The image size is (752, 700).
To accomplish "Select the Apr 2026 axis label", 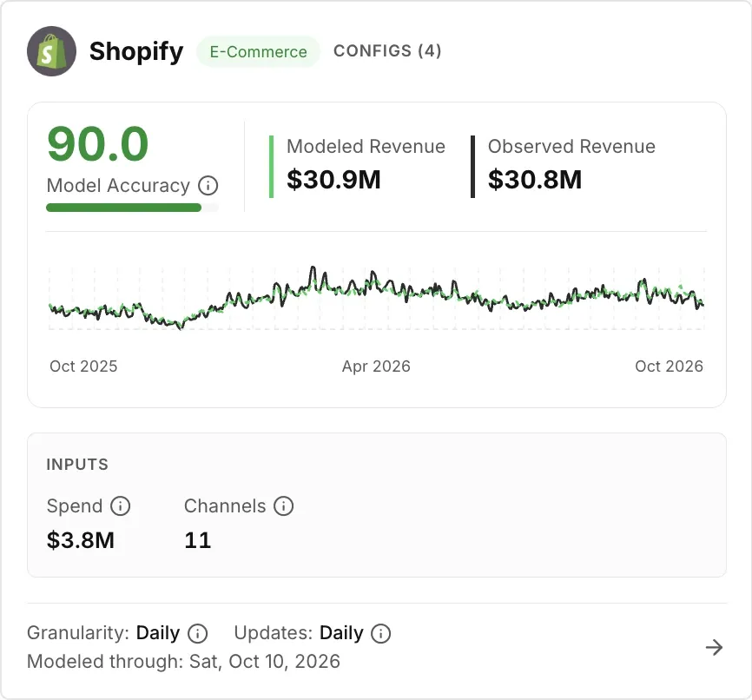I will [376, 367].
